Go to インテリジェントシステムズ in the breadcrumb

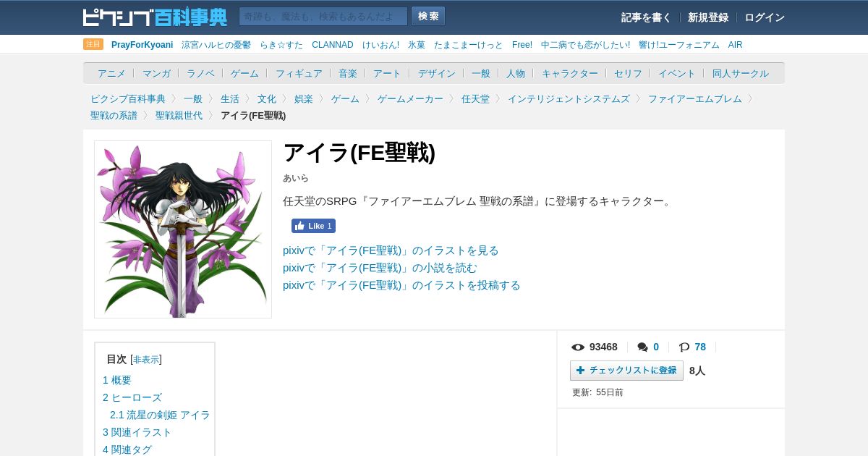pyautogui.click(x=569, y=98)
